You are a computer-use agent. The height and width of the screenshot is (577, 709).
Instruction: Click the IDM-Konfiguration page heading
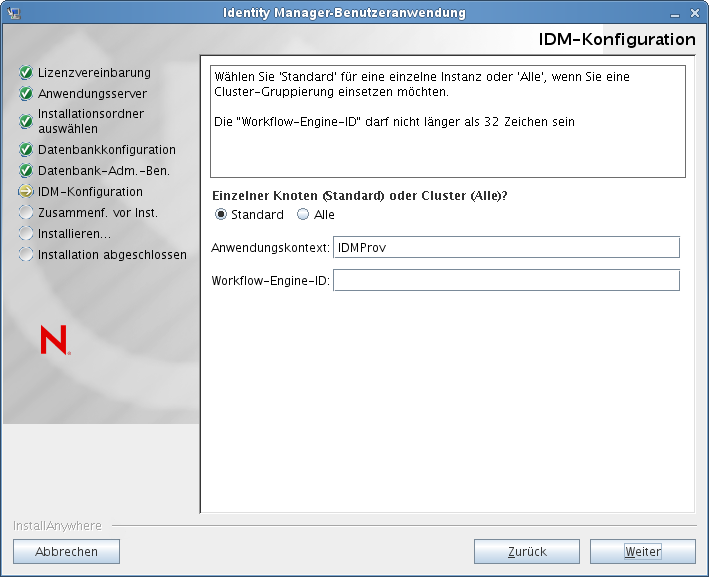tap(617, 39)
